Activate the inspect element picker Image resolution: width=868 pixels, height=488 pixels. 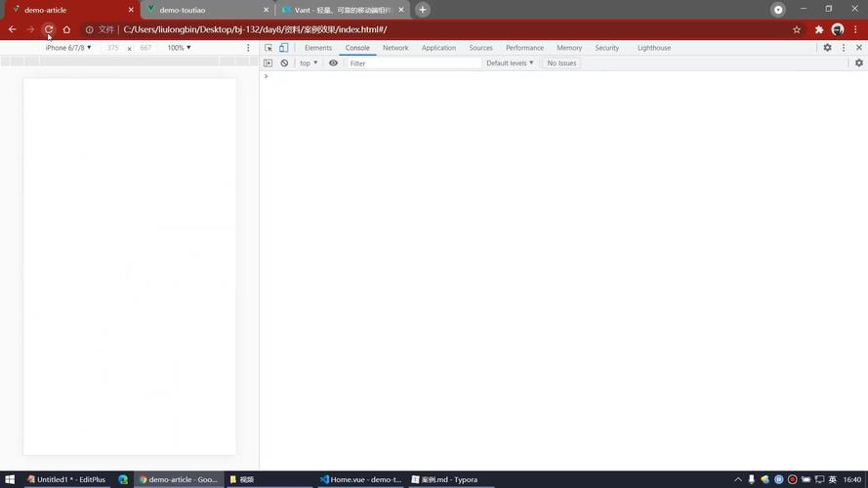tap(269, 48)
